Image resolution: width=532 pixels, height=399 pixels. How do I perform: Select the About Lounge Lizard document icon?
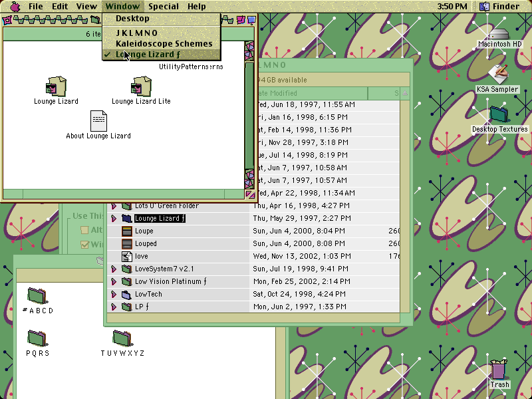pos(98,121)
